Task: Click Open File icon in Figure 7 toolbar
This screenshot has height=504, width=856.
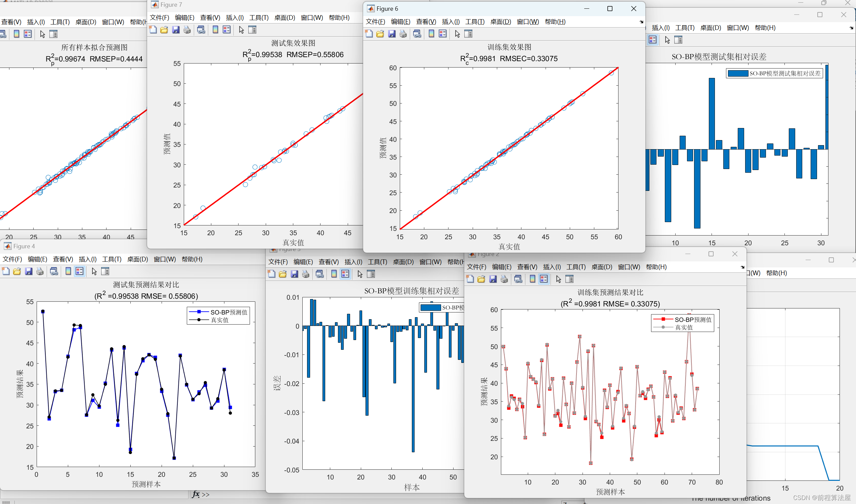Action: (x=164, y=30)
